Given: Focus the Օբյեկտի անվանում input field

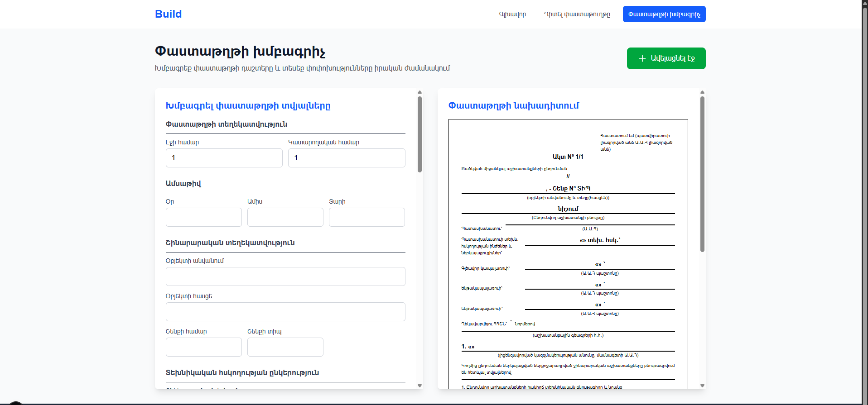Looking at the screenshot, I should [285, 276].
